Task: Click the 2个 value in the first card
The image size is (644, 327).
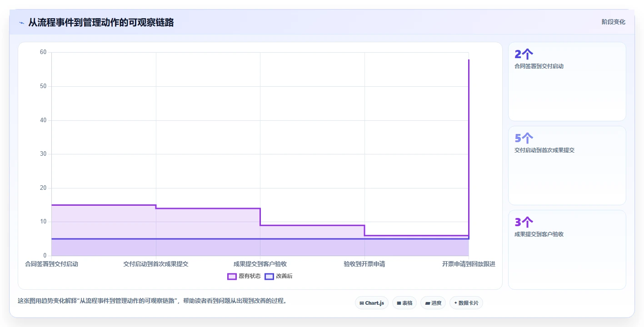Action: point(524,54)
